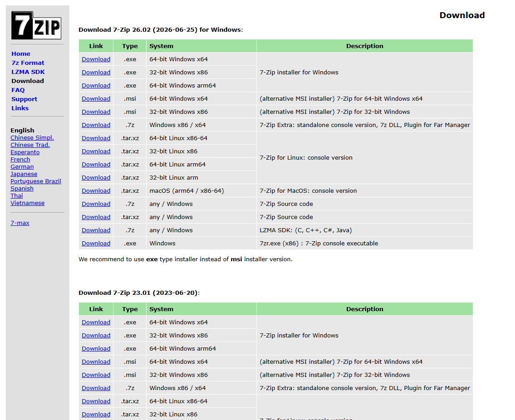Click the 7-Zip logo image
The image size is (515, 420).
click(x=36, y=25)
